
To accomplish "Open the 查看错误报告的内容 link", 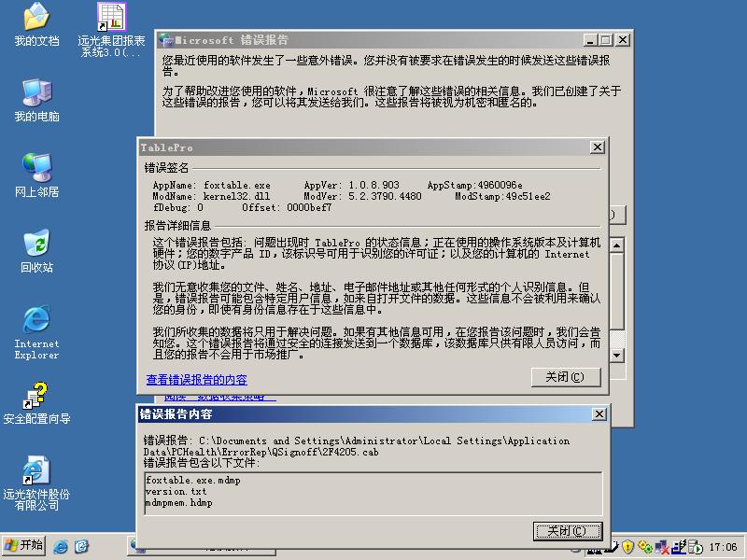I will (x=196, y=380).
